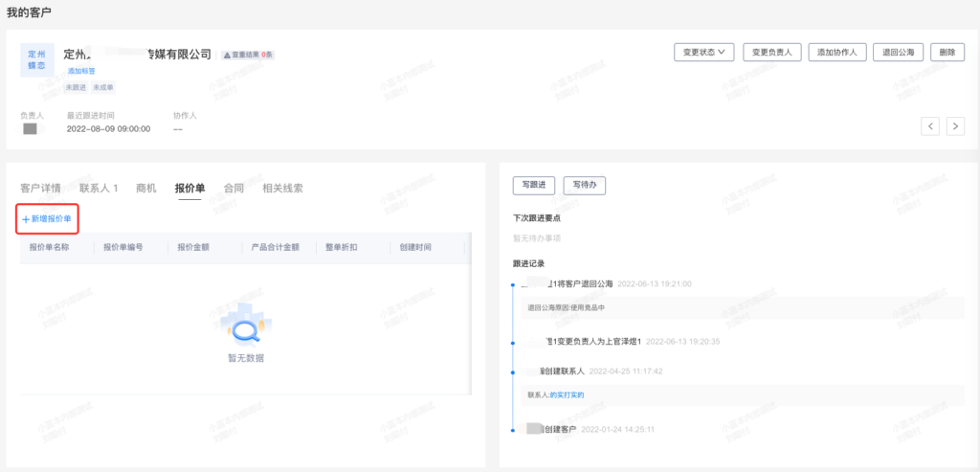Viewport: 980px width, 472px height.
Task: Go to next customer with right arrow
Action: pyautogui.click(x=955, y=126)
